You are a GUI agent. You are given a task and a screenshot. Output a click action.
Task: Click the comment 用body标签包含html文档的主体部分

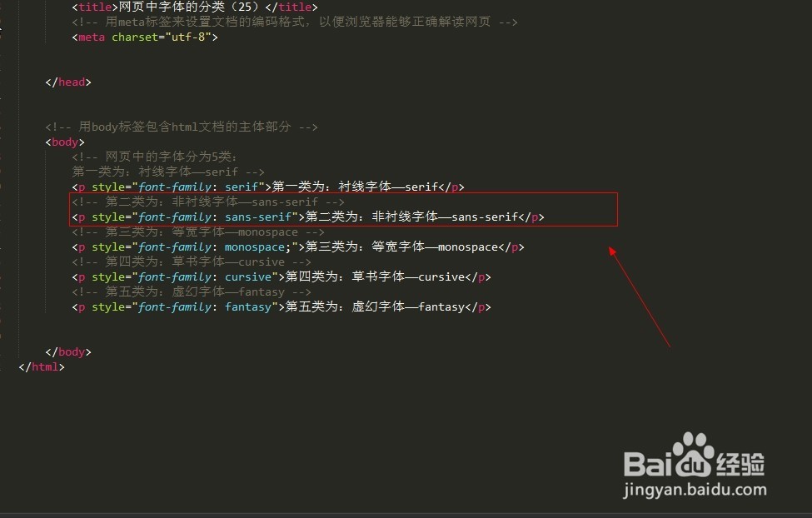[x=182, y=127]
